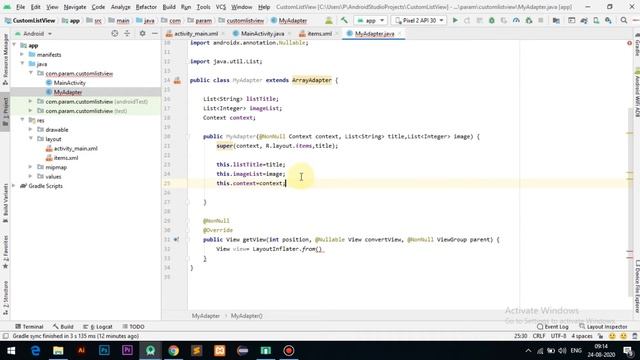
Task: Click the error indicator atop editor scrollbar
Action: (x=629, y=43)
